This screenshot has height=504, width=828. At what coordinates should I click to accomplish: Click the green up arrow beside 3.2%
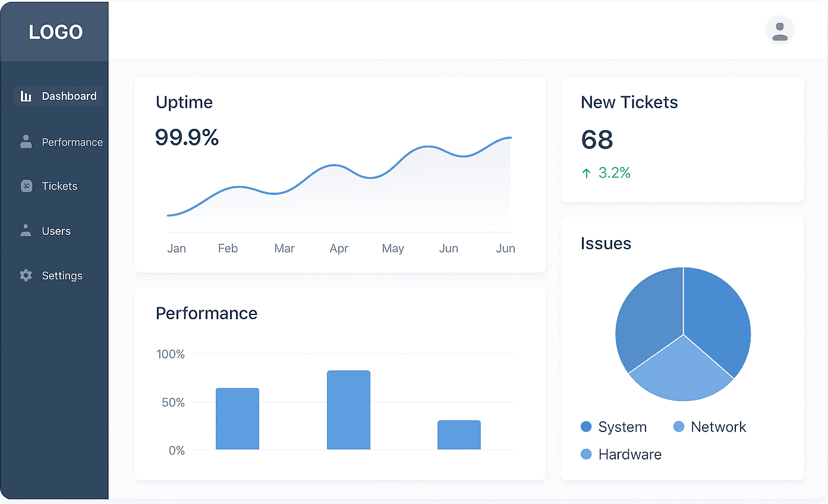[587, 173]
